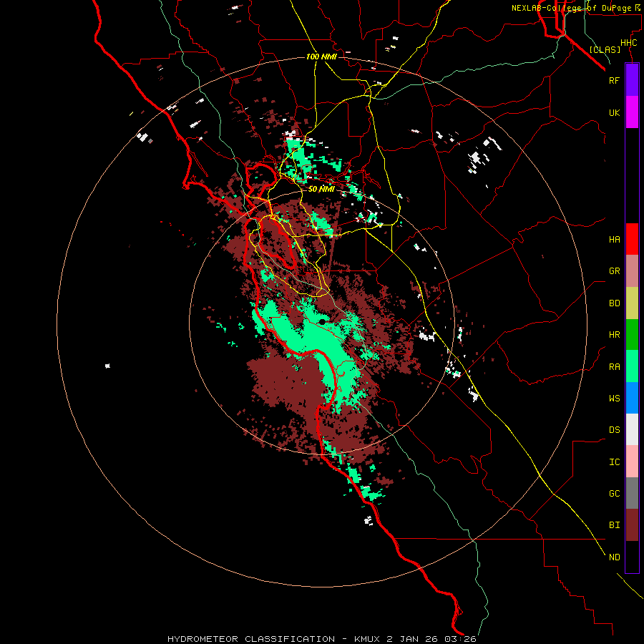Click the RF purple legend swatch
The image size is (644, 644).
[632, 80]
